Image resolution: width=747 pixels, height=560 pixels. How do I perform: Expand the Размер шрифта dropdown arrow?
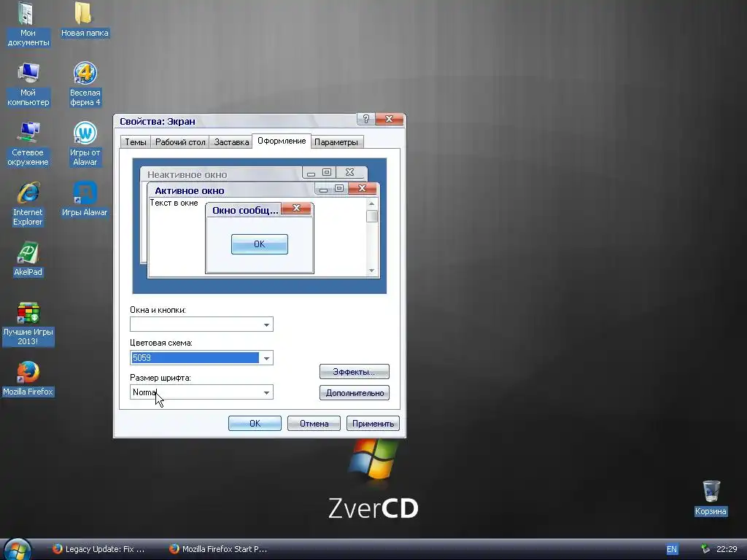click(x=266, y=392)
